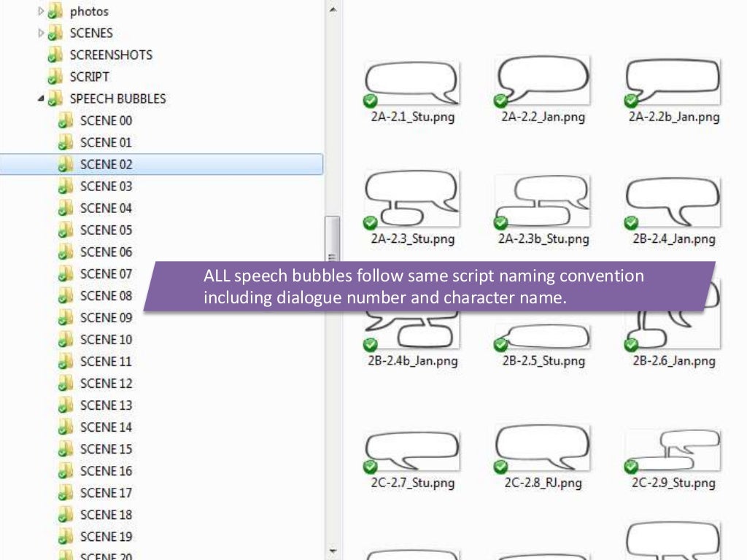Click the scrollbar down arrow
Viewport: 747px width, 560px height.
pos(333,551)
